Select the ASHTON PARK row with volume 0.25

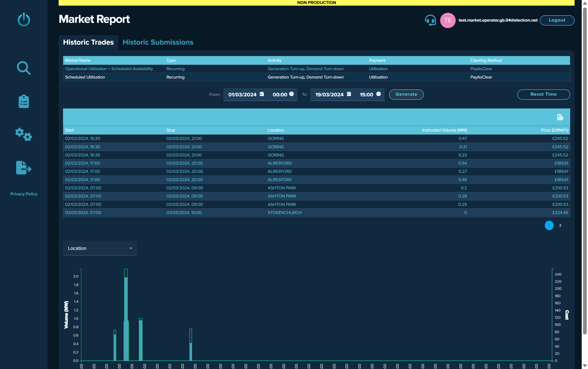pos(316,205)
